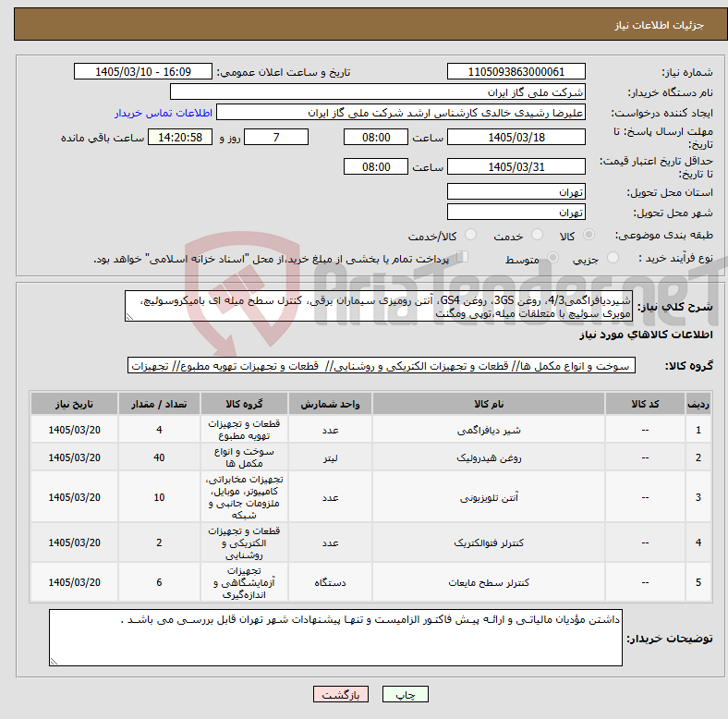
Task: Click unit لیتر in row 2
Action: coord(330,458)
